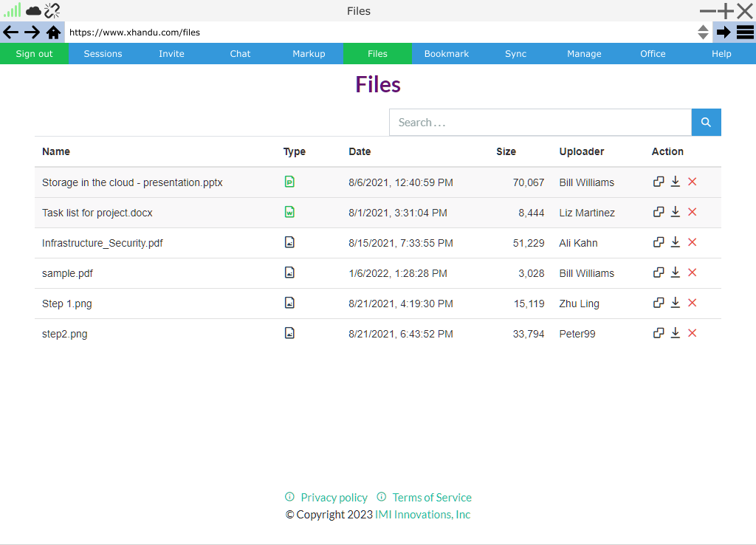Copy the Task list for project.docx file
756x545 pixels.
tap(659, 212)
